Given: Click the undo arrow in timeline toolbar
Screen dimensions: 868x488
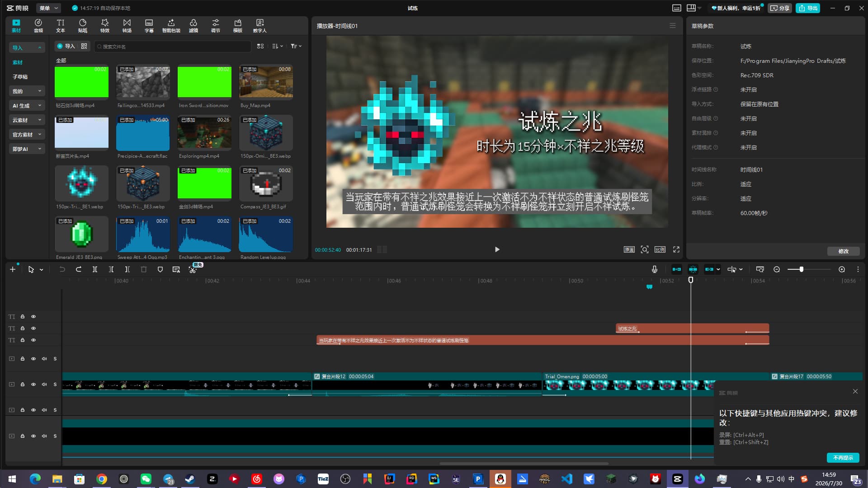Looking at the screenshot, I should pyautogui.click(x=62, y=269).
